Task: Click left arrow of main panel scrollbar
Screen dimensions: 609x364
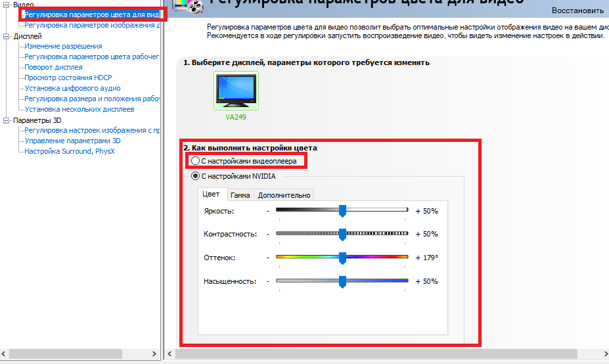Action: pos(169,354)
